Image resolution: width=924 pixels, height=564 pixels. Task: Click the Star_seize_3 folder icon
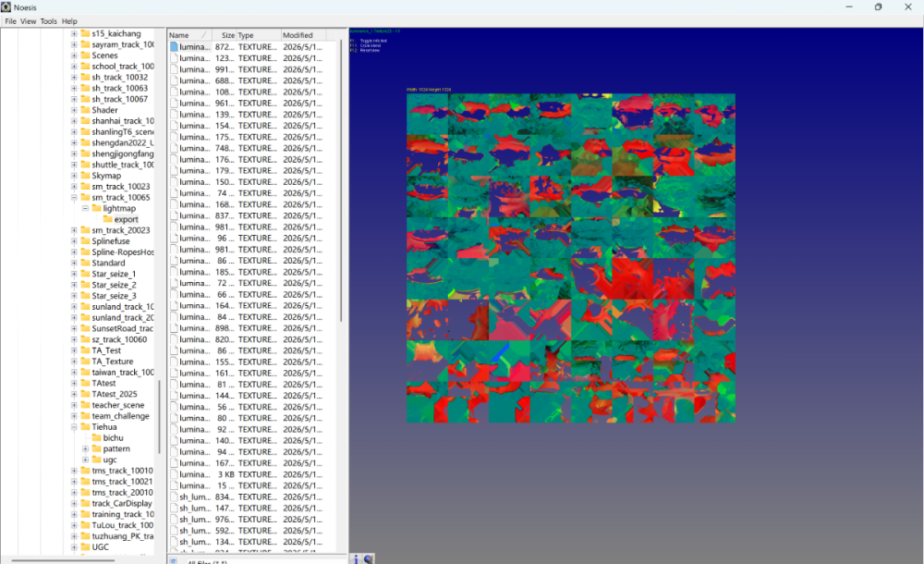[x=85, y=296]
